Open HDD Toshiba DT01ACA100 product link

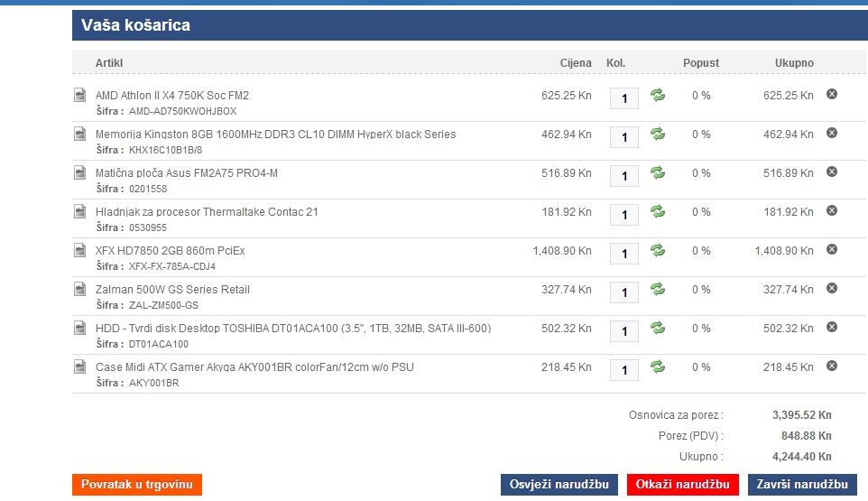293,329
